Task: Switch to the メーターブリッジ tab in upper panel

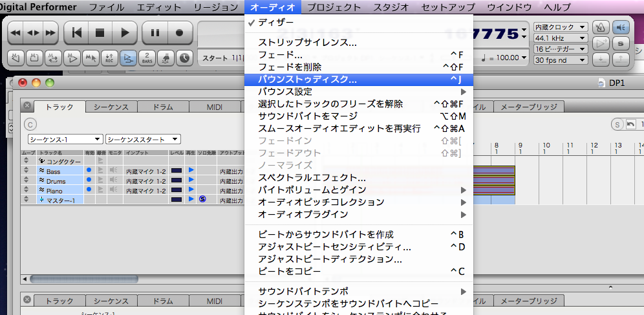Action: pos(529,107)
